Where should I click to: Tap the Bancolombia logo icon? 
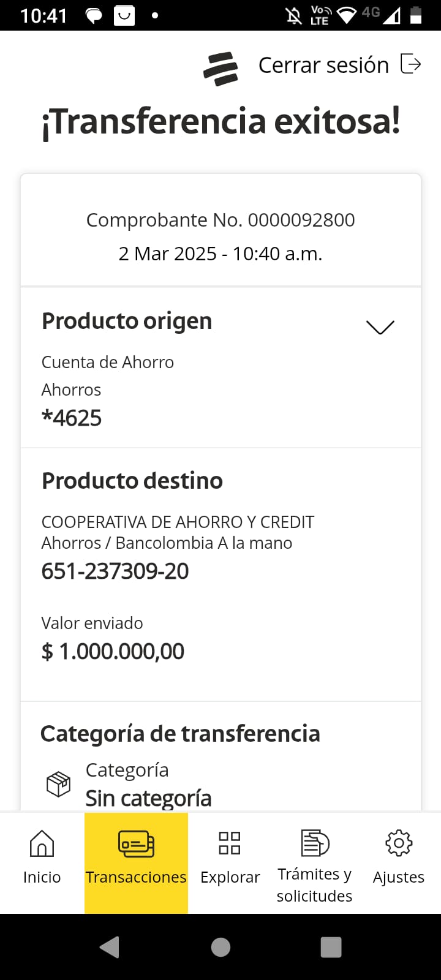221,68
